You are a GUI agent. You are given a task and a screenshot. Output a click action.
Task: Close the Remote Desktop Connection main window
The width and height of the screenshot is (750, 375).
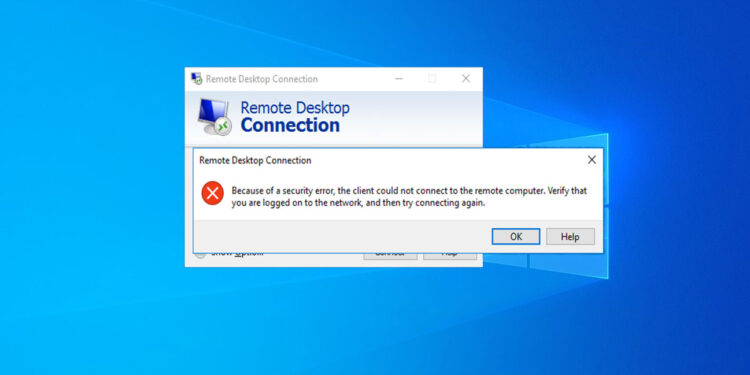pyautogui.click(x=465, y=78)
